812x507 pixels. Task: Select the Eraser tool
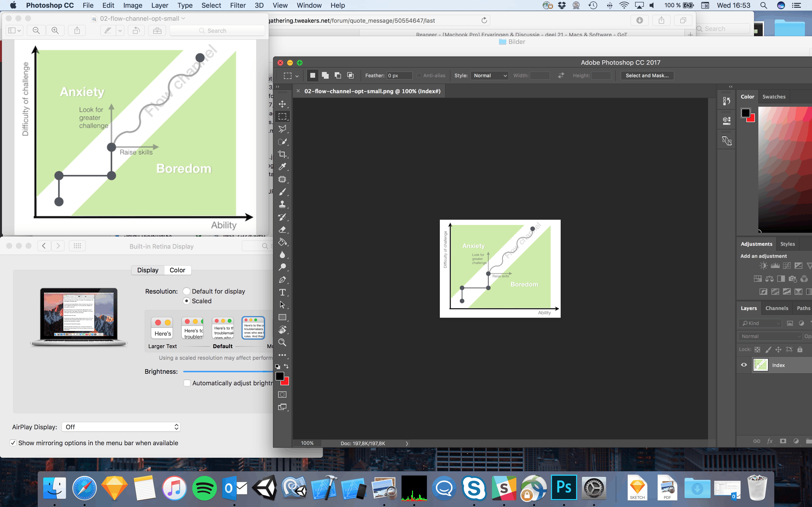pos(282,230)
